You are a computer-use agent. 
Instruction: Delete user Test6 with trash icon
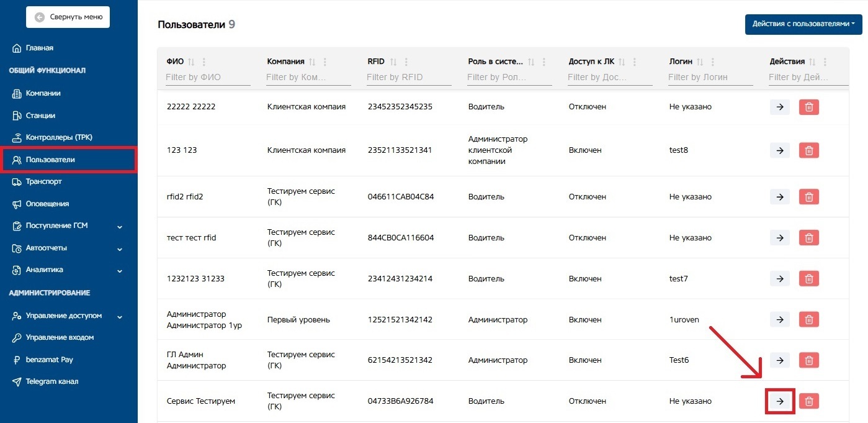coord(809,360)
